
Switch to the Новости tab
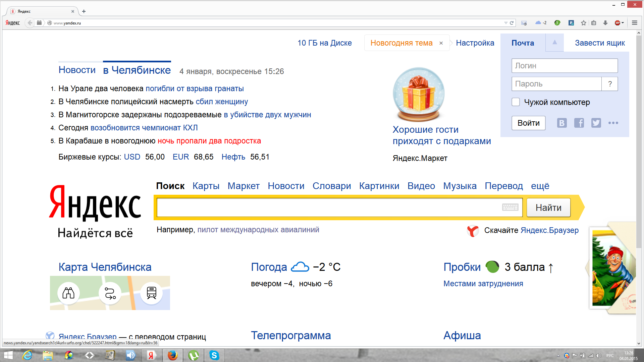pyautogui.click(x=77, y=70)
